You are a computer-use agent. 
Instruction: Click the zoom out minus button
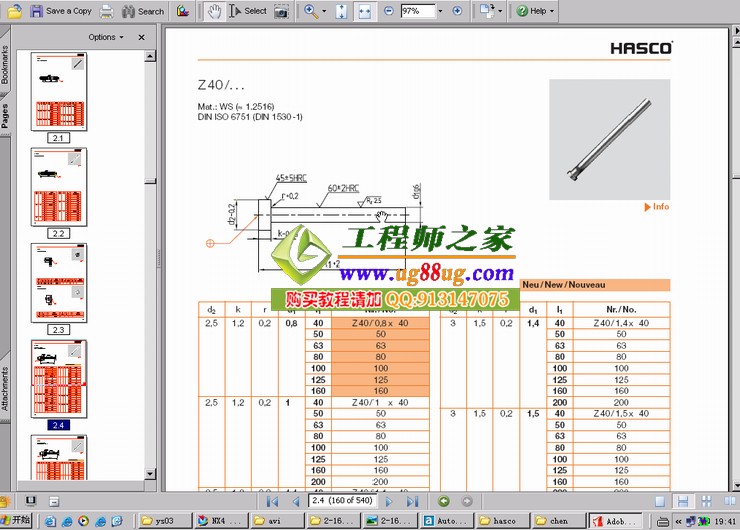click(x=388, y=11)
